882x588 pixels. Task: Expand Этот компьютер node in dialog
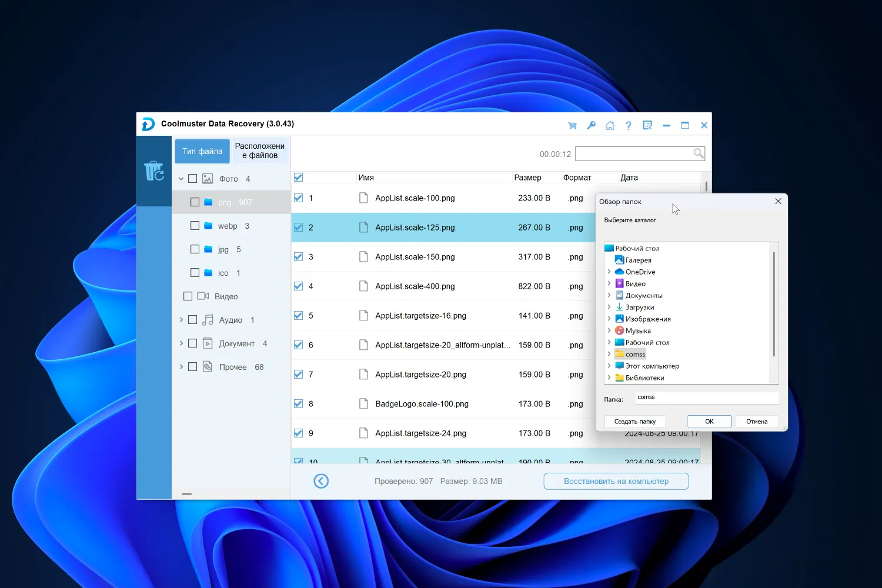[x=609, y=366]
